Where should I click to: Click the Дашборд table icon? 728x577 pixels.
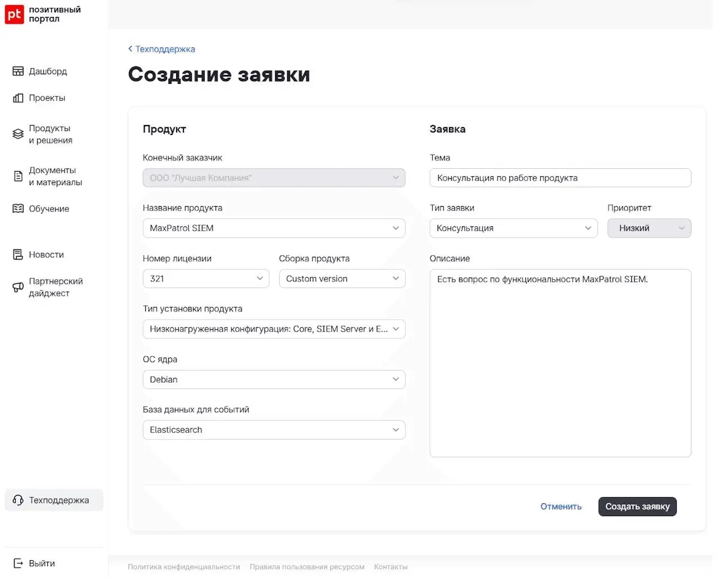click(x=18, y=71)
